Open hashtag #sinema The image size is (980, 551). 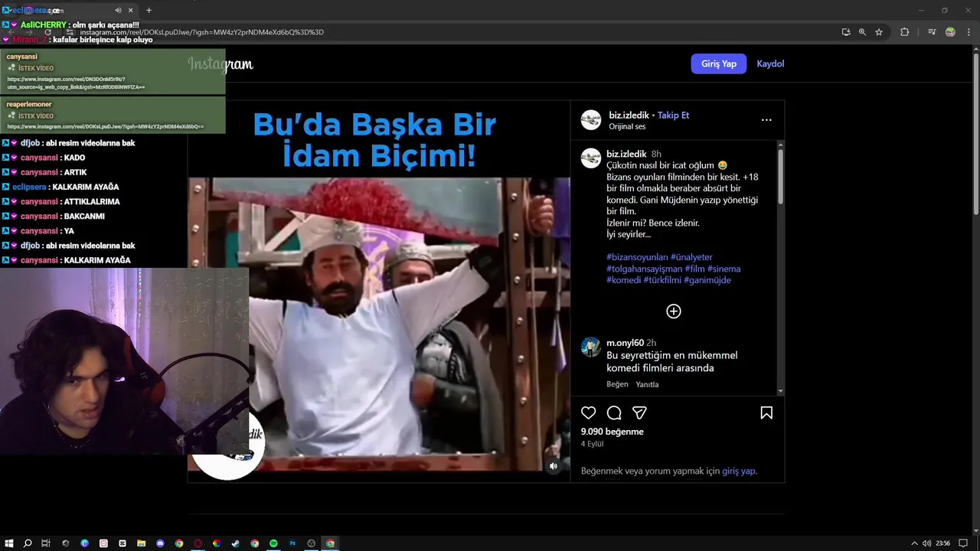724,269
